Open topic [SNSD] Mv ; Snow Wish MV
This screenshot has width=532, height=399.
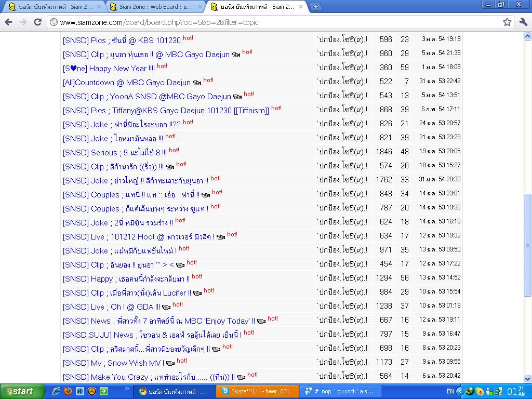pos(114,363)
